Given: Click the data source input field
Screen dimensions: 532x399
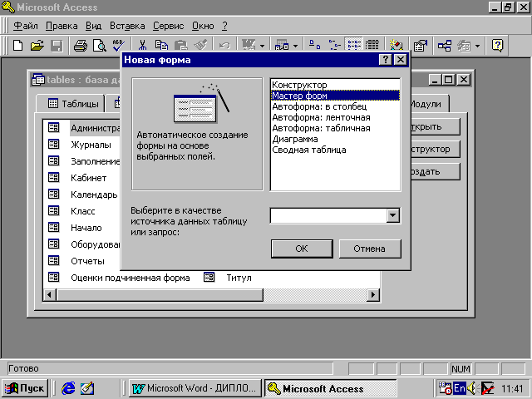Looking at the screenshot, I should click(x=328, y=215).
